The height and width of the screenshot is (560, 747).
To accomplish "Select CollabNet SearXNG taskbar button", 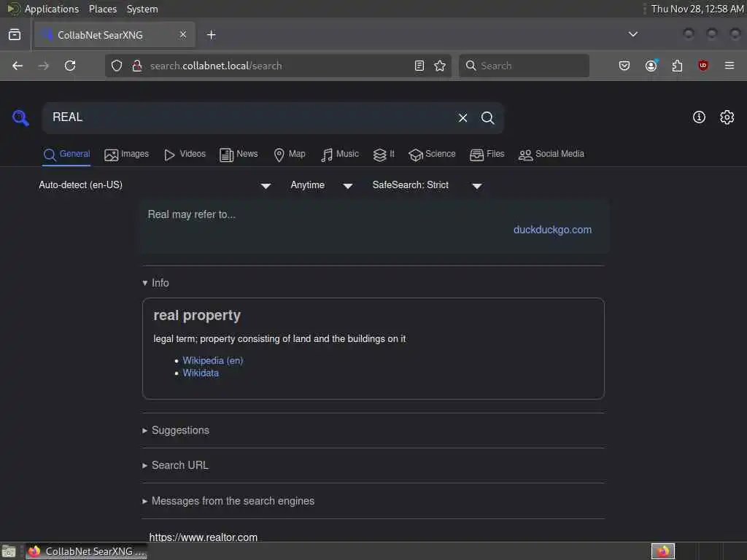I will click(87, 551).
